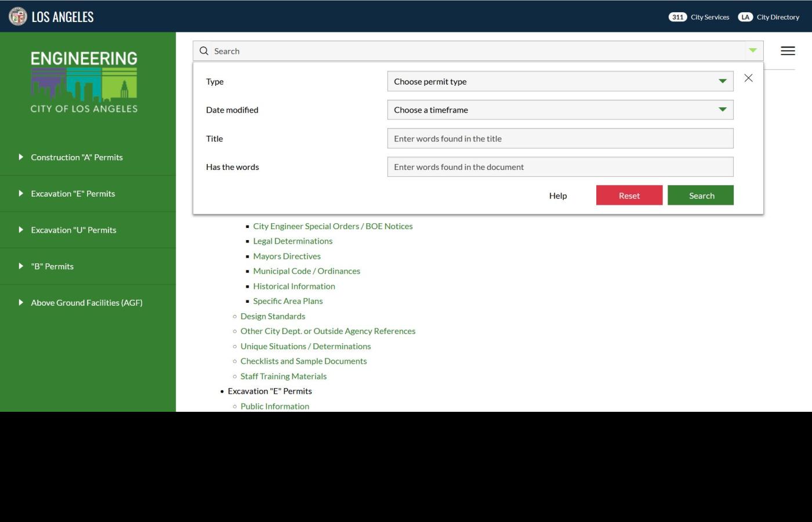Expand the Excavation "U" Permits section

point(74,230)
